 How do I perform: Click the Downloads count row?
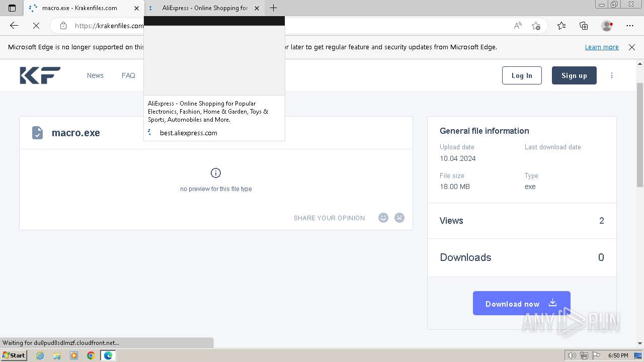pyautogui.click(x=522, y=257)
